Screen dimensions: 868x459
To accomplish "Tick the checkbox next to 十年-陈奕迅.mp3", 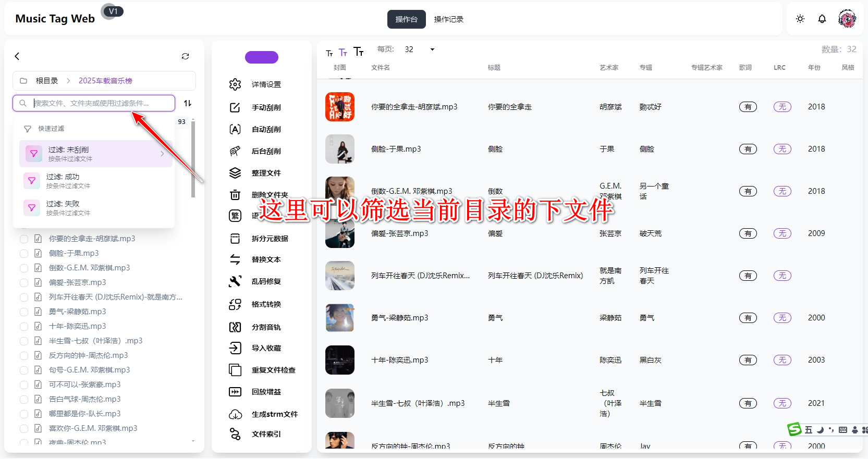I will [x=24, y=326].
